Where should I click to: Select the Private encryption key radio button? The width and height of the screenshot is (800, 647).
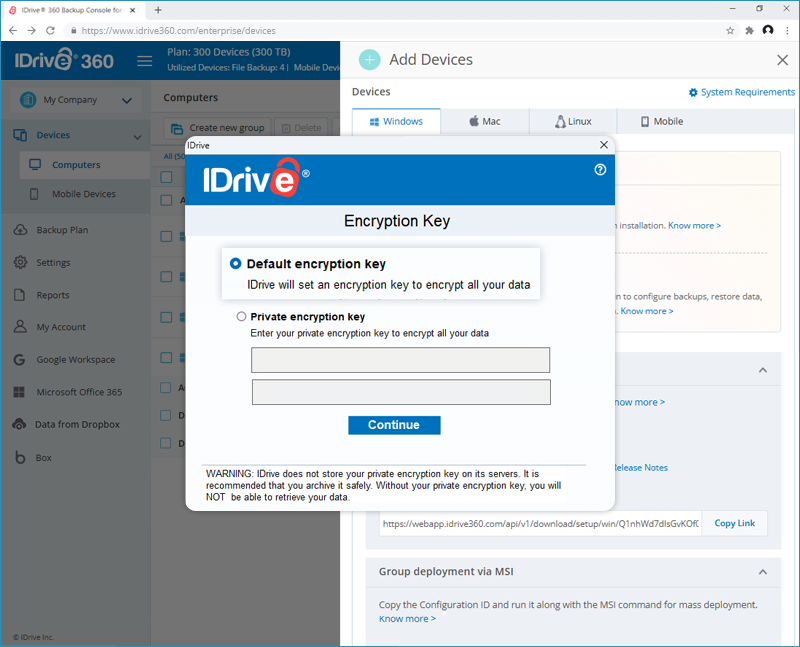tap(241, 316)
